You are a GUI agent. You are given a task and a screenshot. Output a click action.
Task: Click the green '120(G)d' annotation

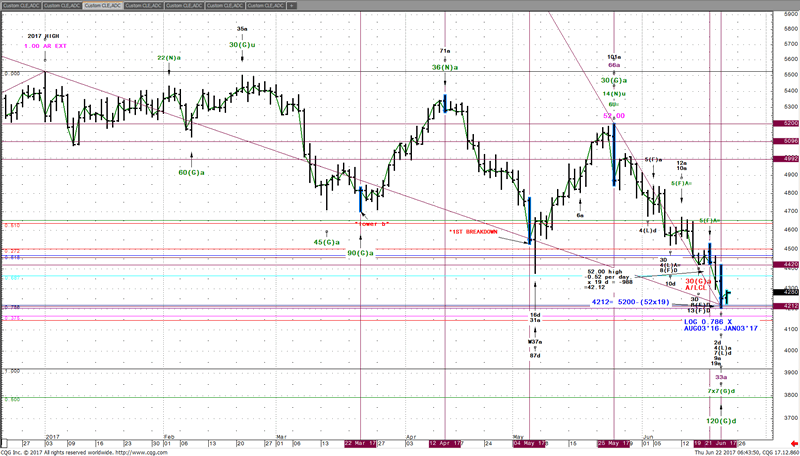click(721, 421)
